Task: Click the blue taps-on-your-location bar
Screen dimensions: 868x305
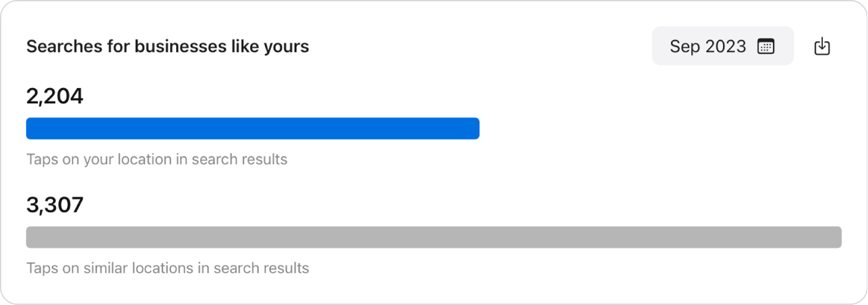Action: coord(252,129)
